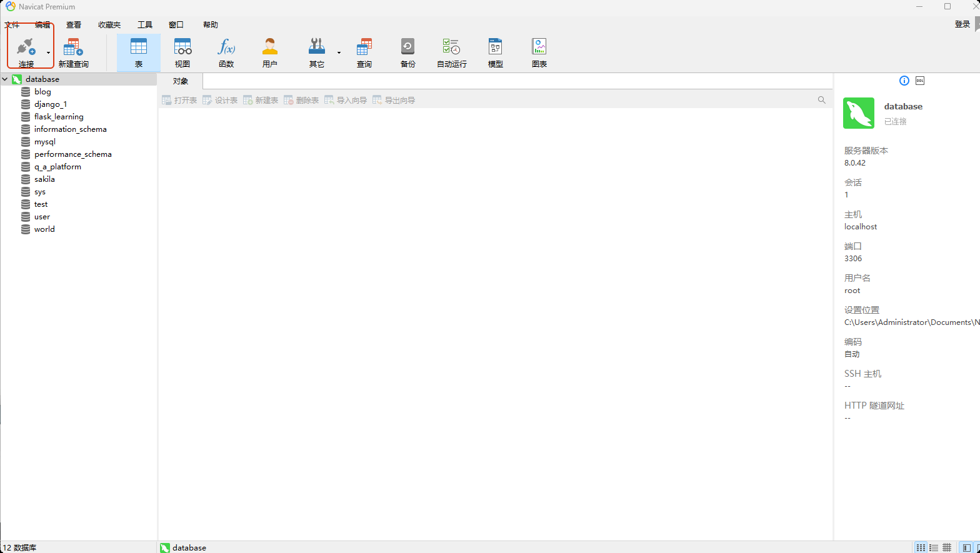Select the 模型 (Model) toolbar icon
Screen dimensions: 980x553
(x=496, y=52)
